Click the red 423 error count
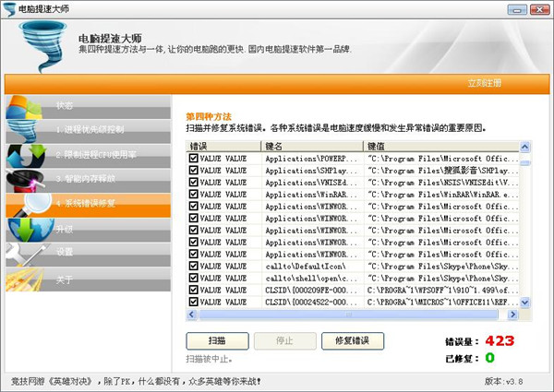Image resolution: width=554 pixels, height=392 pixels. point(500,341)
